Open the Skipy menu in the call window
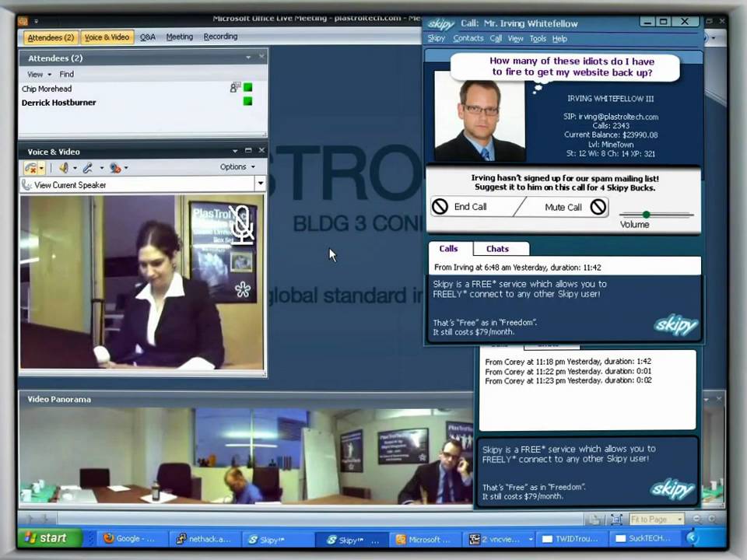Image resolution: width=747 pixels, height=560 pixels. point(437,39)
